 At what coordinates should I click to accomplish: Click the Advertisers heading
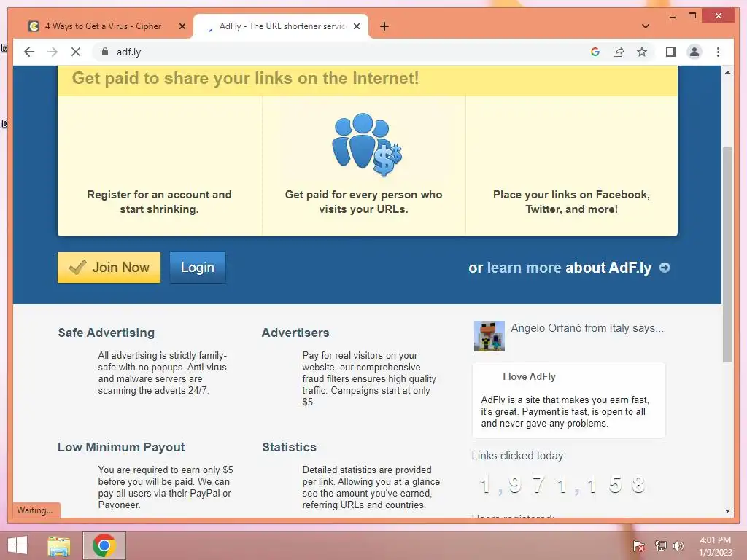(295, 332)
